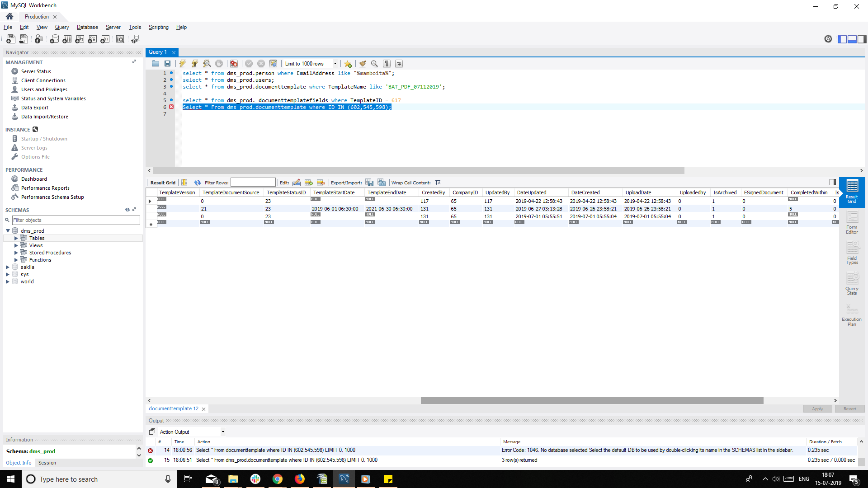The height and width of the screenshot is (488, 868).
Task: Open the find panel in the editor
Action: coord(374,64)
